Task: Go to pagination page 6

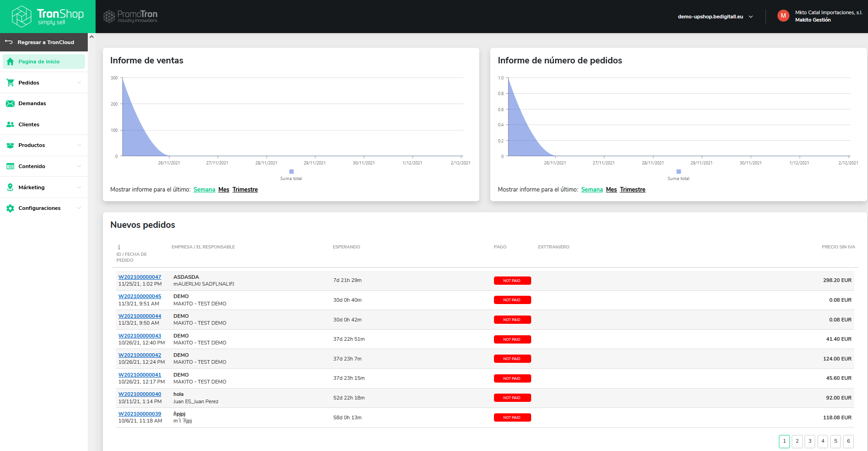Action: 849,441
